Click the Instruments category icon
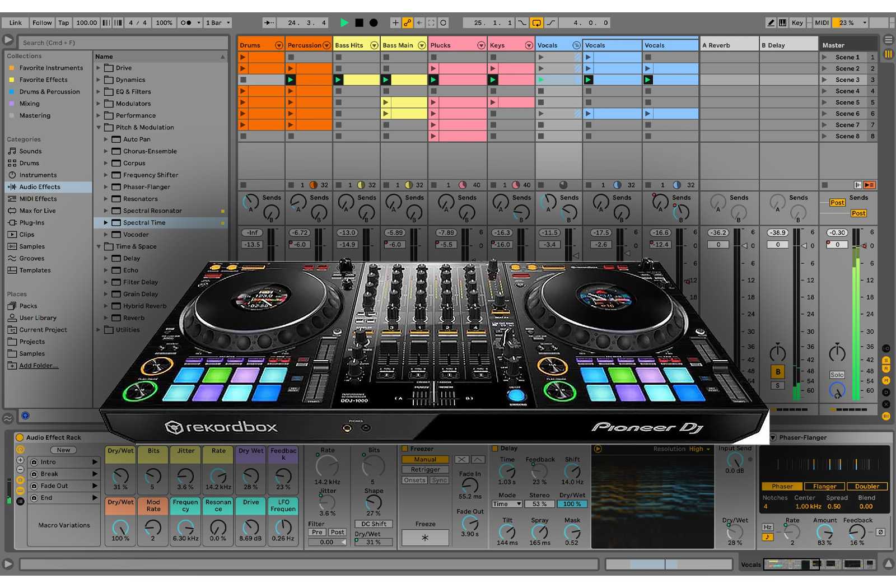The image size is (896, 588). point(12,175)
